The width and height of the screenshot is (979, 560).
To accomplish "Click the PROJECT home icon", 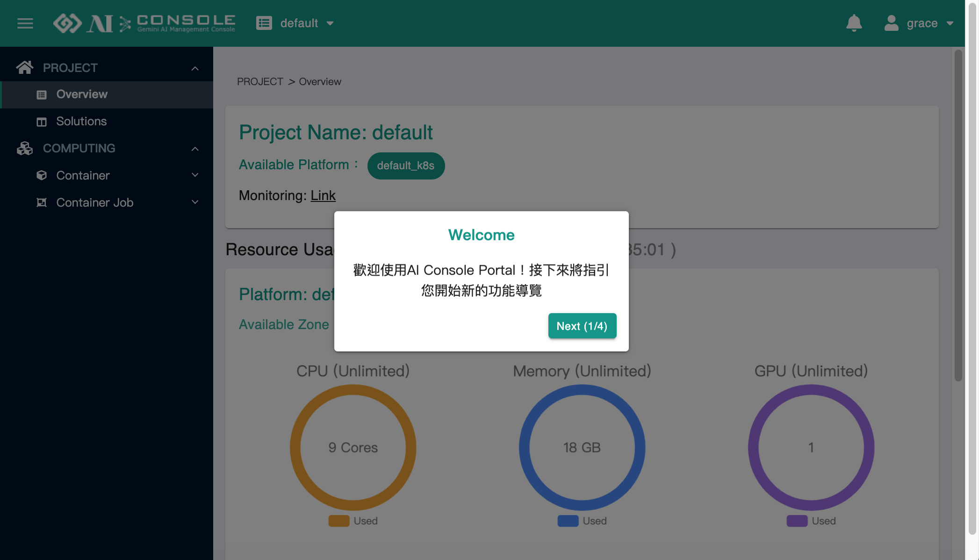I will (25, 67).
